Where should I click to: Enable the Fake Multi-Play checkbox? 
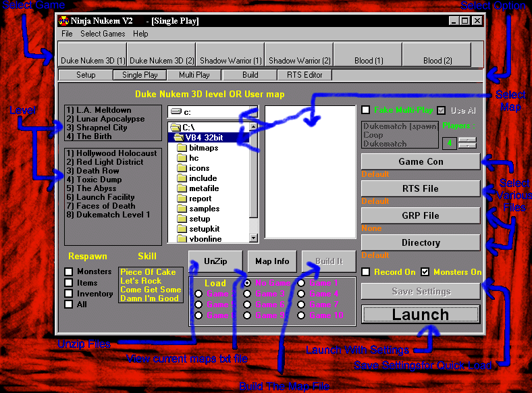point(365,110)
